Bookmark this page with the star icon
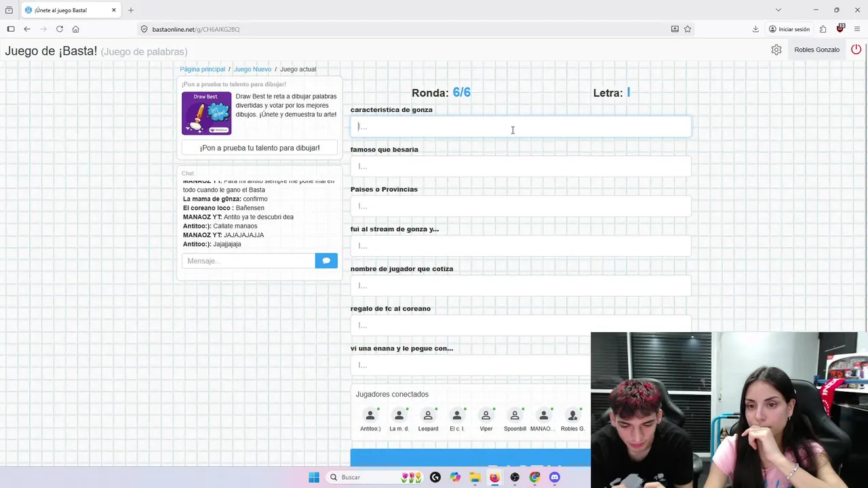This screenshot has width=868, height=488. click(688, 29)
